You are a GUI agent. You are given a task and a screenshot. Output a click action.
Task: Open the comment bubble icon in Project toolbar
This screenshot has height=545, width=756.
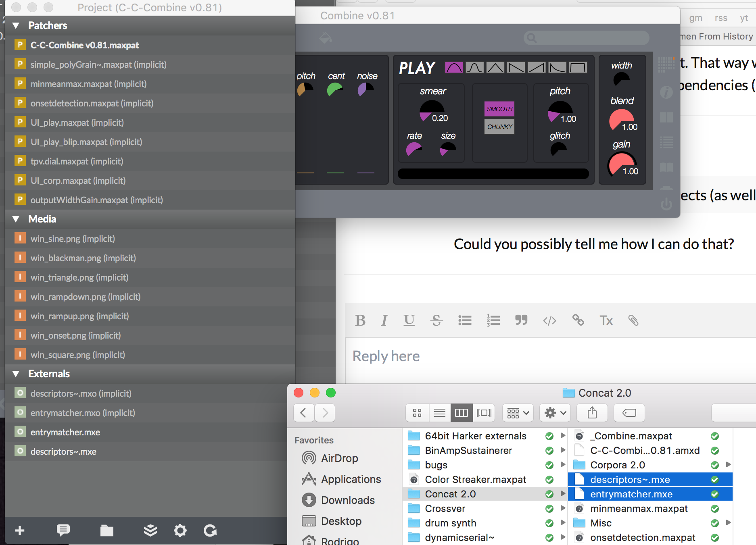[63, 530]
